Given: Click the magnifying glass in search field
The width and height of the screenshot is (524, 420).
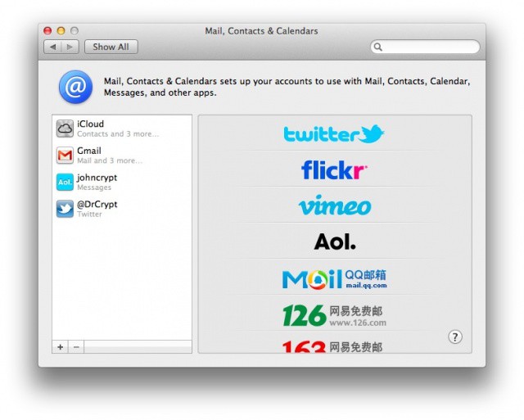Looking at the screenshot, I should (378, 47).
